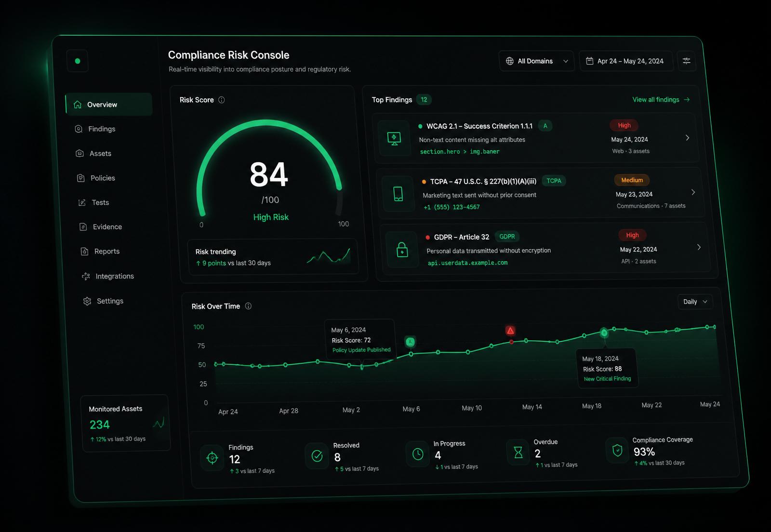Click the Evidence document icon
Screen dimensions: 771x532
pyautogui.click(x=83, y=226)
